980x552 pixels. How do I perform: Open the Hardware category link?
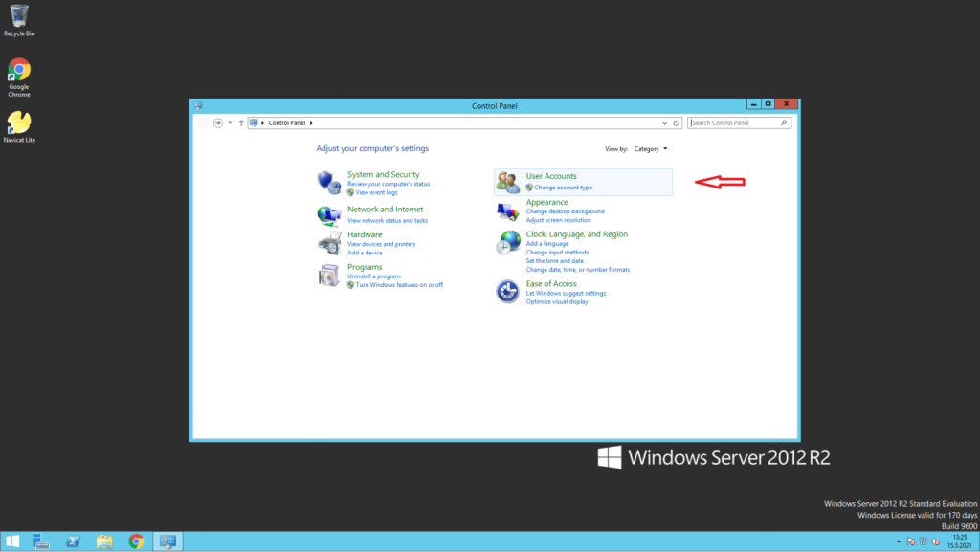[x=365, y=234]
